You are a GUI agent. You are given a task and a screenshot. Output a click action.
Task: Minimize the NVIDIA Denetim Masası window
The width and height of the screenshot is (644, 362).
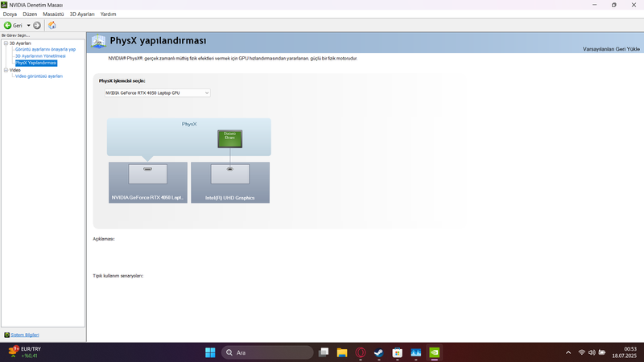(x=594, y=5)
